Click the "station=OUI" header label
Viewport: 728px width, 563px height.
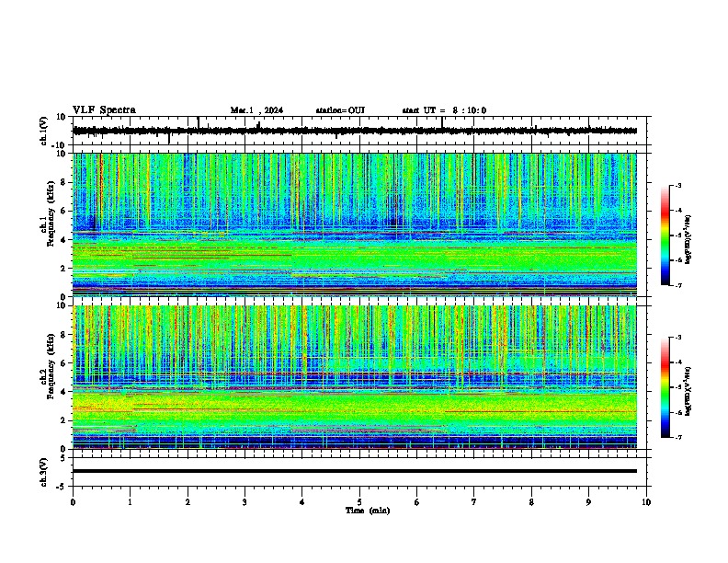pyautogui.click(x=340, y=110)
